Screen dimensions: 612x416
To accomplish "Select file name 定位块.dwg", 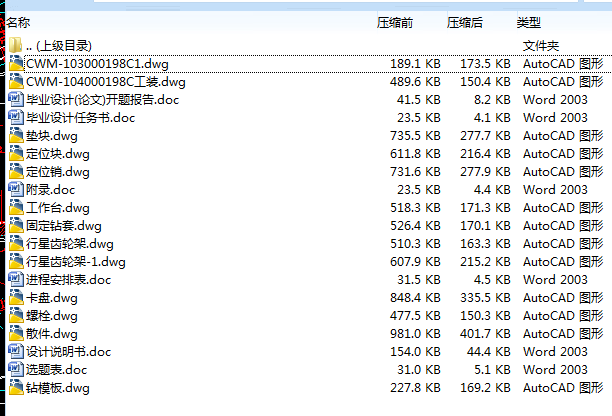I will coord(58,154).
